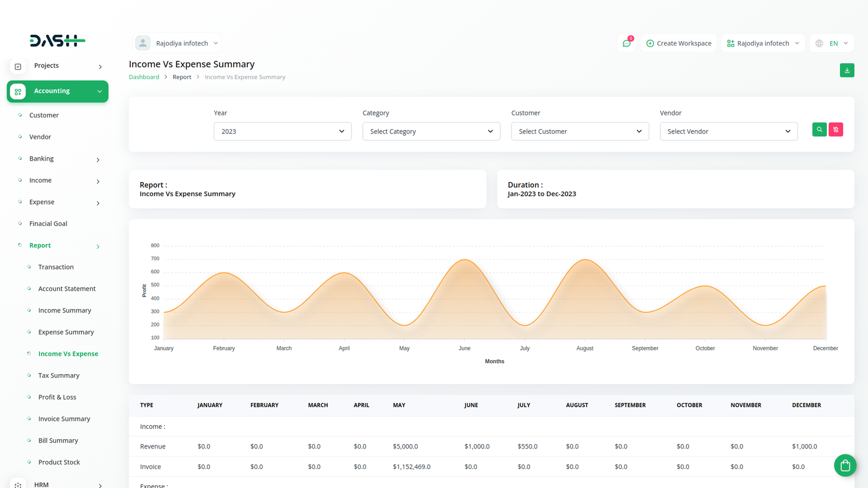Click the globe language icon
This screenshot has height=488, width=868.
coord(819,43)
